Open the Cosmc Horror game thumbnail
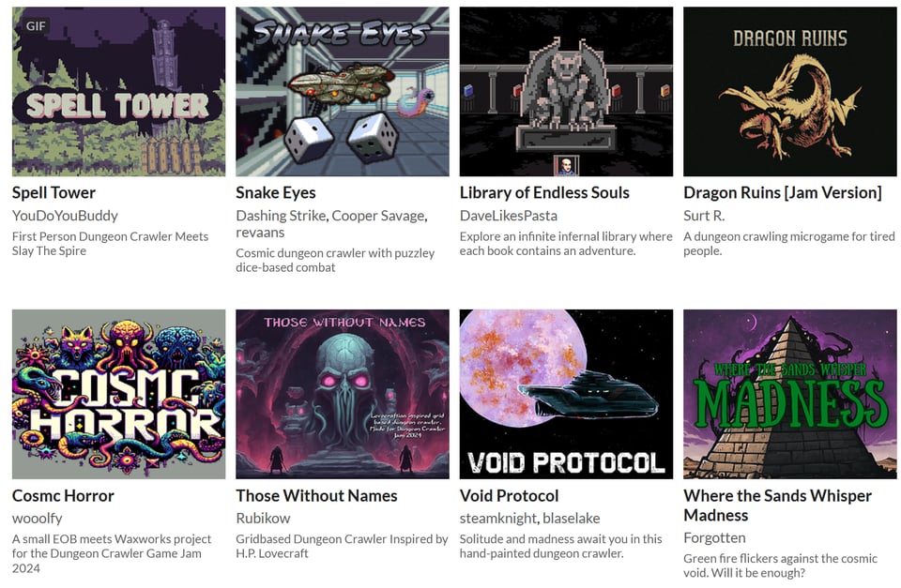This screenshot has width=901, height=588. pos(118,394)
